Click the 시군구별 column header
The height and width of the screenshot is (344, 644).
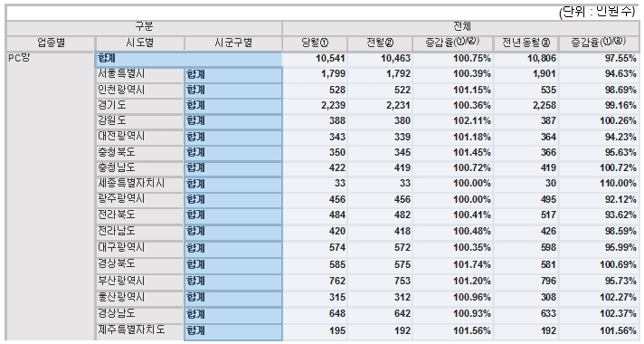233,43
